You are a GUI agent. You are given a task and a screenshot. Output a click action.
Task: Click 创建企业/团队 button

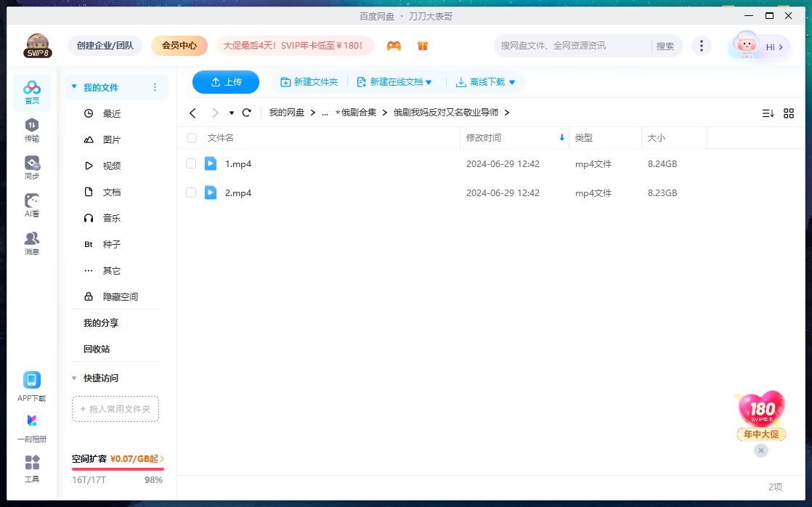coord(105,46)
